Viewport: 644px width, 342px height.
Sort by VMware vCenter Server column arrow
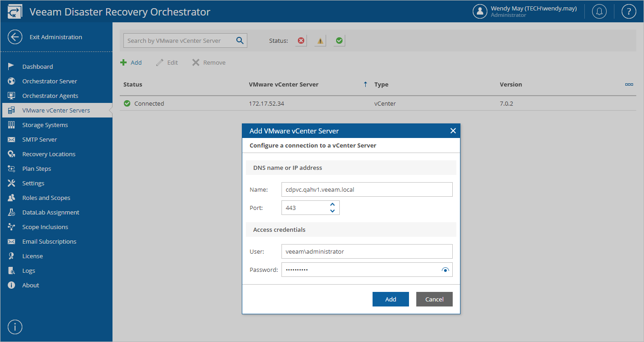[365, 84]
